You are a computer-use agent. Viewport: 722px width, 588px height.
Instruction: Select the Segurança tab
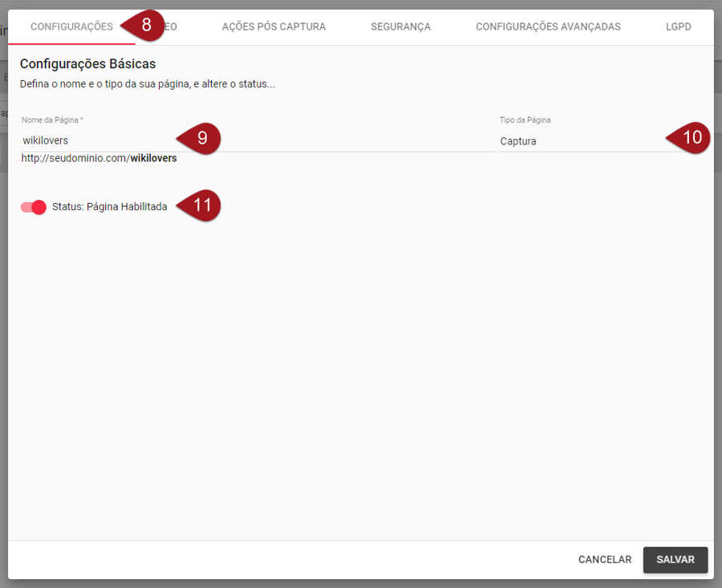click(x=400, y=26)
